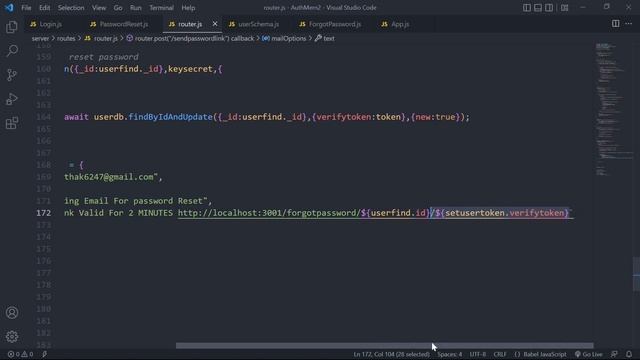Expand the mailOptions breadcrumb
Viewport: 640px width, 360px height.
[284, 38]
